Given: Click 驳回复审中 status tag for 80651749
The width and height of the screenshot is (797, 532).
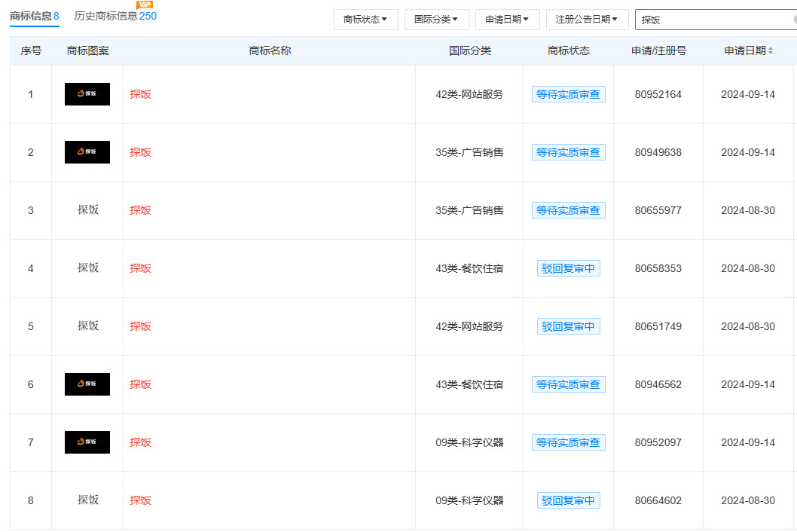Looking at the screenshot, I should click(x=568, y=326).
